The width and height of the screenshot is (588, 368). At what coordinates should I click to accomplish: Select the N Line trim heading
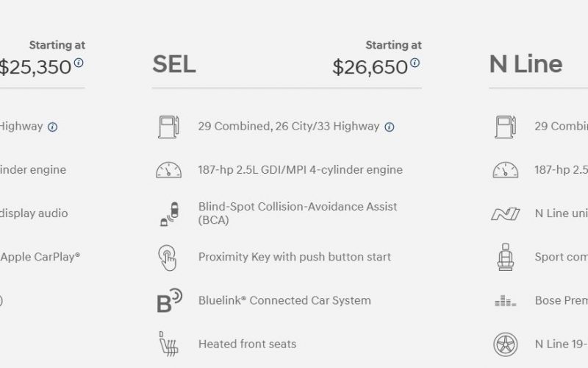pos(526,64)
